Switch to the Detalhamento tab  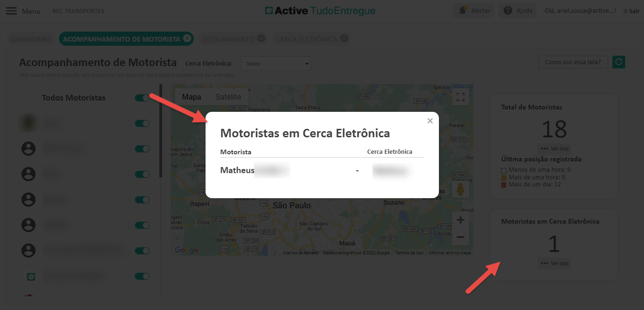[228, 39]
